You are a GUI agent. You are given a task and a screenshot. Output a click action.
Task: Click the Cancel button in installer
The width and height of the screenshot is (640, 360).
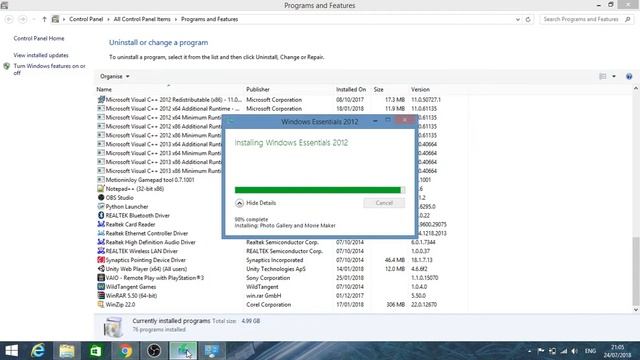click(x=384, y=203)
